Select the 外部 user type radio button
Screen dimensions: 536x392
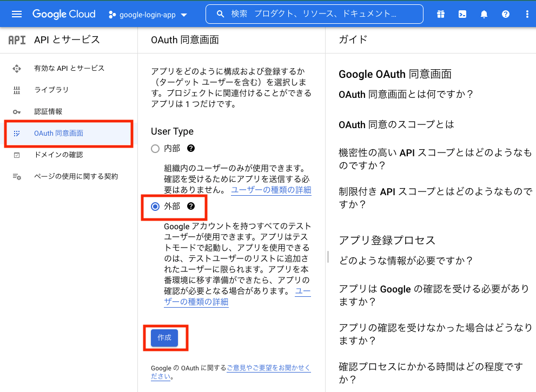[155, 207]
